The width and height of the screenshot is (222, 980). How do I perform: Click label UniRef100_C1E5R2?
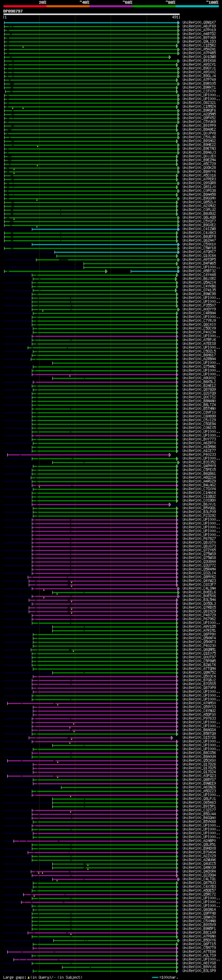(x=199, y=45)
